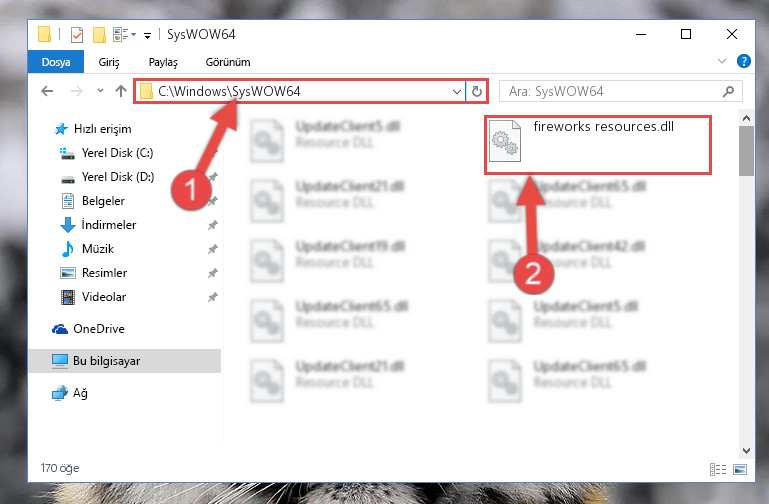Click the Properties checkmark quick access icon

(77, 35)
